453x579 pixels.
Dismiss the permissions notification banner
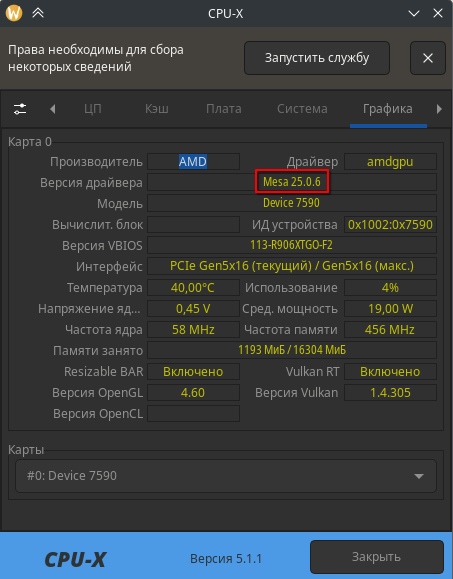pos(428,58)
